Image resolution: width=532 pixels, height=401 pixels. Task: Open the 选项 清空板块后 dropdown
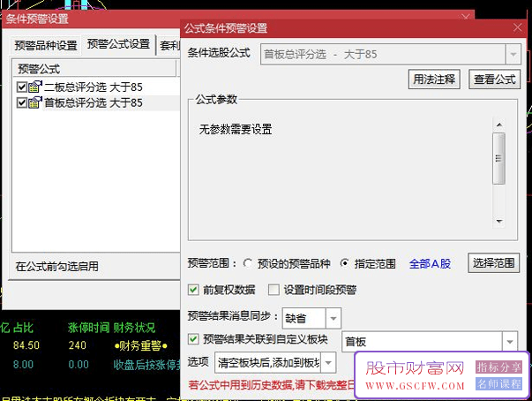328,363
